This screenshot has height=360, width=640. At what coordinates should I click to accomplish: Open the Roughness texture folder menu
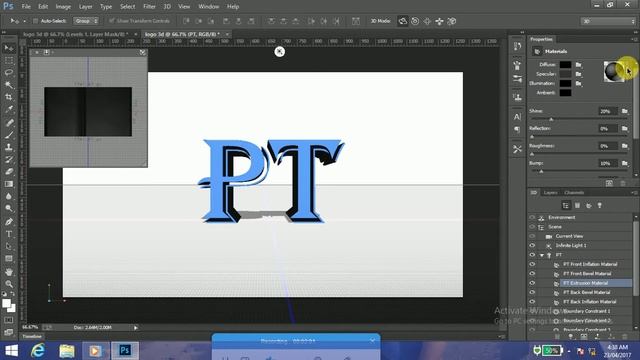(x=624, y=146)
